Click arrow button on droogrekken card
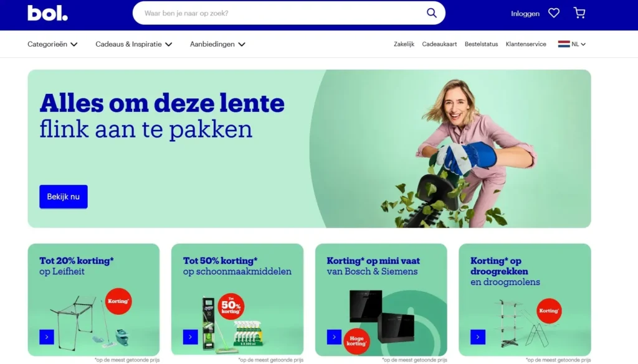The image size is (638, 364). click(x=478, y=337)
